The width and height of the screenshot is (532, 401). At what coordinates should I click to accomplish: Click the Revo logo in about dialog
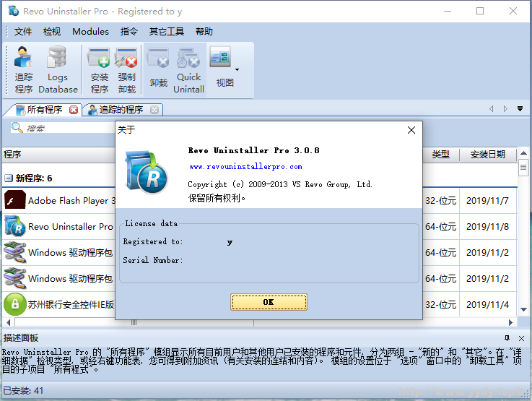(x=147, y=172)
